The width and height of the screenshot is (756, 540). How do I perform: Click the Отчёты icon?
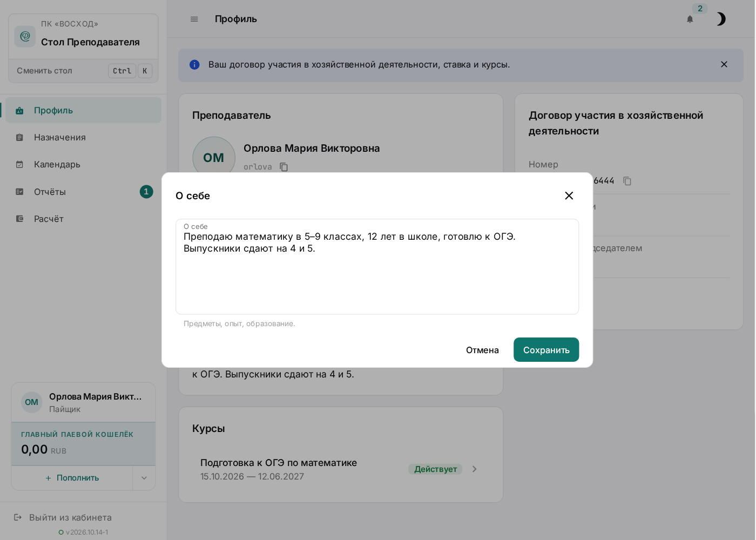point(19,192)
